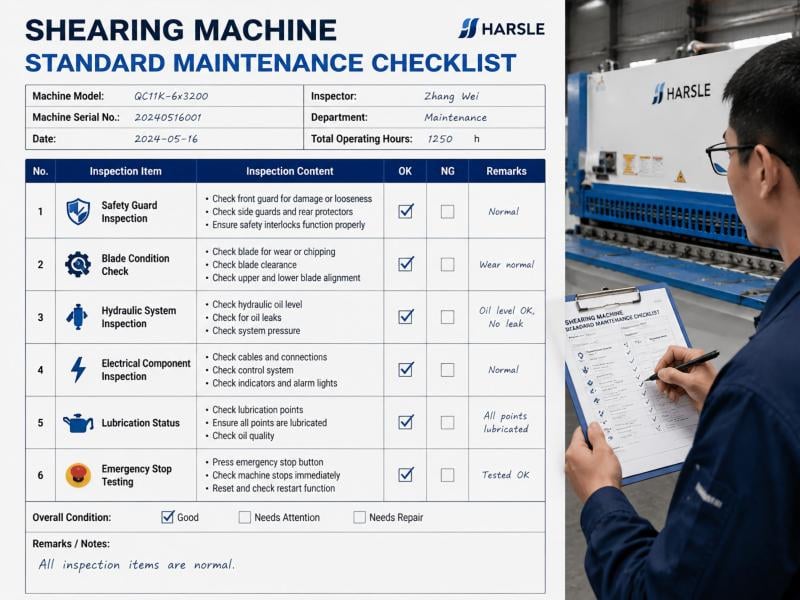This screenshot has width=800, height=600.
Task: Toggle the OK checkbox for Lubrication Status
Action: [x=406, y=422]
